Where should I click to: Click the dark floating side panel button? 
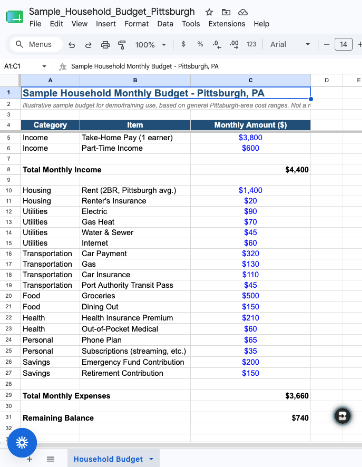[342, 416]
